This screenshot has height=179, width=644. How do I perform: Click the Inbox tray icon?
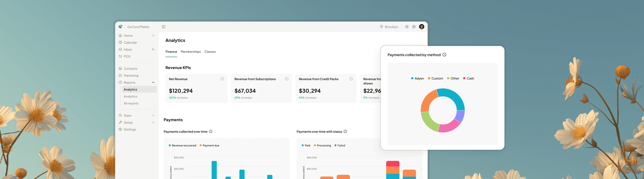(x=120, y=50)
